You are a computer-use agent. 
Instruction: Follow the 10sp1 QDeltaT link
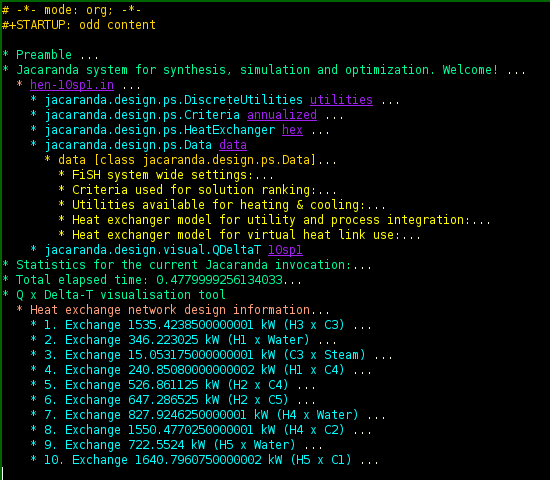point(285,250)
